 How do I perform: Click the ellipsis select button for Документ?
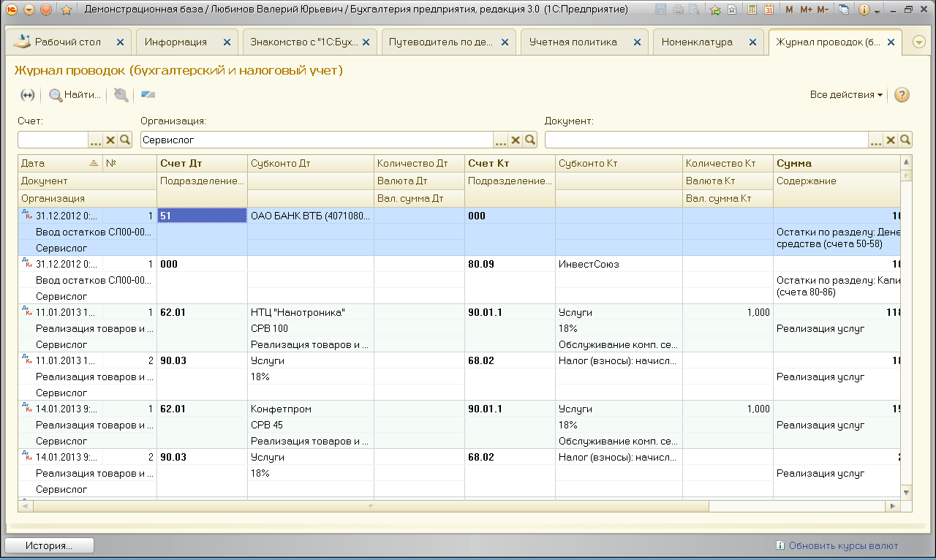tap(876, 140)
